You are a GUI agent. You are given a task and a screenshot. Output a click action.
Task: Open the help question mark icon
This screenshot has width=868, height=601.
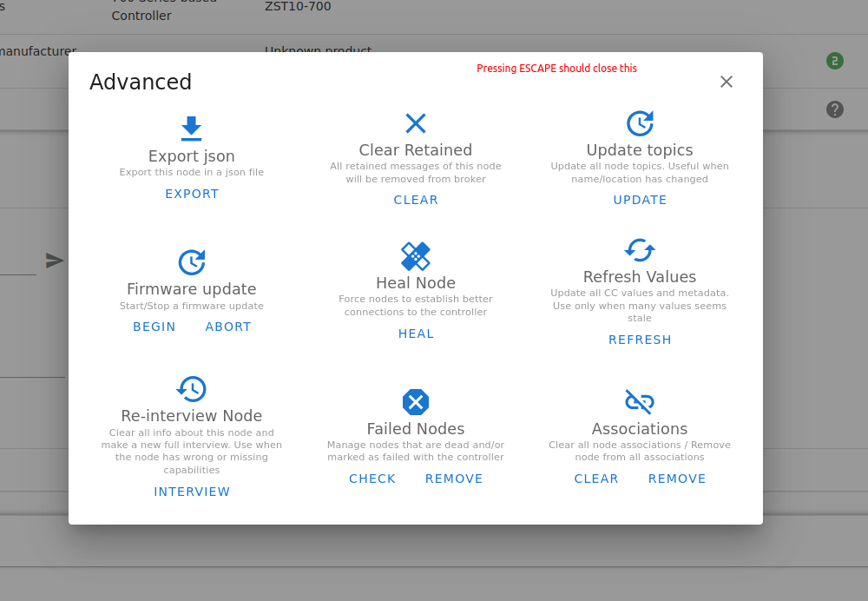pyautogui.click(x=834, y=109)
